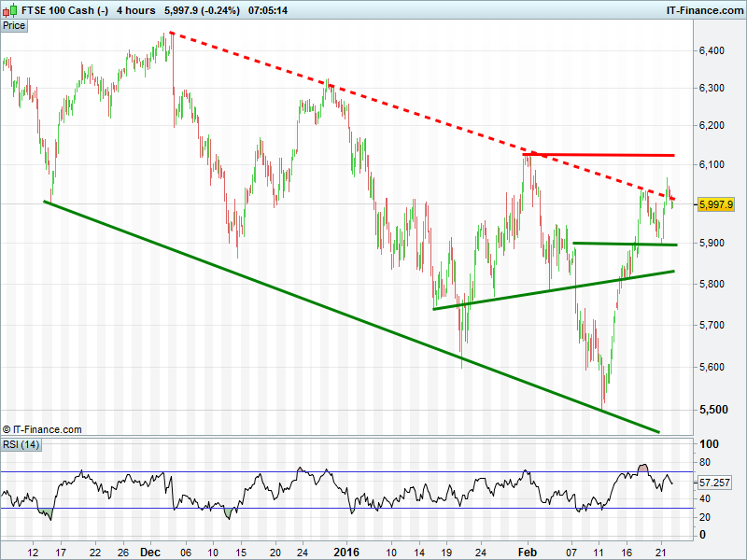The width and height of the screenshot is (747, 560).
Task: Click the 57.257 RSI value tag
Action: 716,483
